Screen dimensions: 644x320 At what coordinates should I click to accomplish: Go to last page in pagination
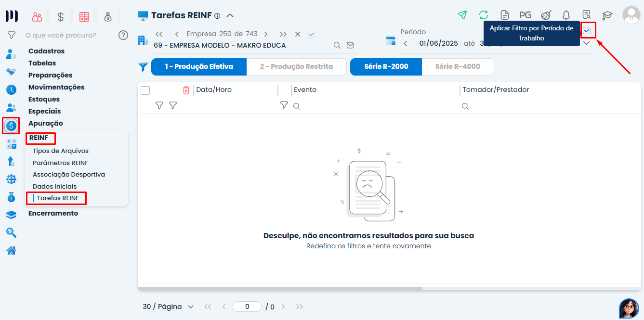tap(299, 307)
